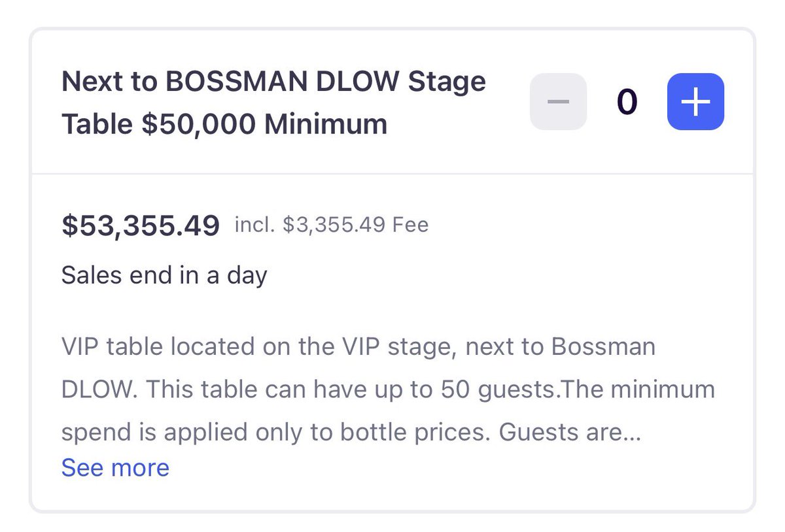
Task: Click the quantity value 0
Action: pyautogui.click(x=627, y=102)
